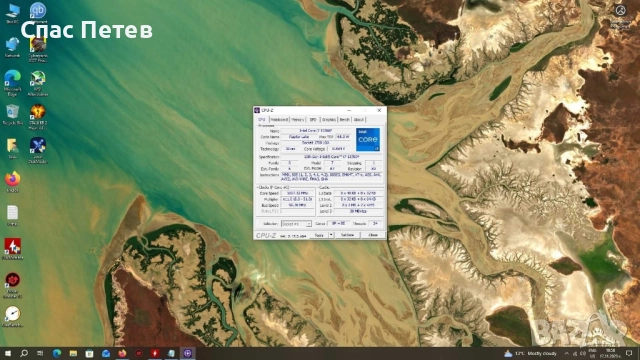Screen dimensions: 640x360
Task: Click the Tools button in CPU-Z
Action: point(319,235)
